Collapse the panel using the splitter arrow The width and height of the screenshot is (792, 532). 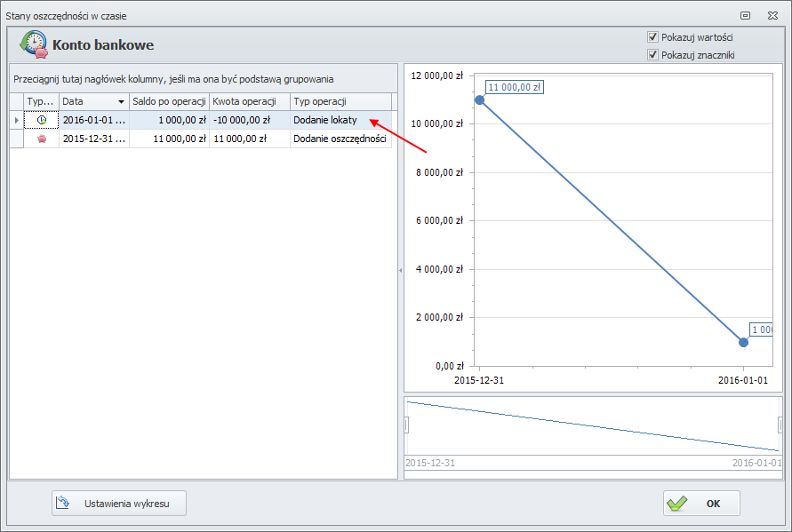[x=400, y=269]
